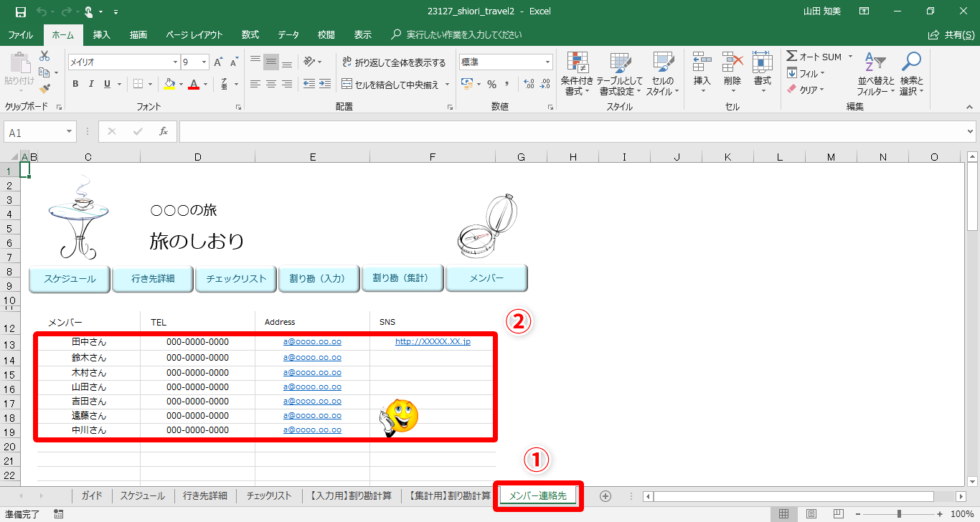Share the workbook via 共有
This screenshot has width=980, height=522.
click(951, 34)
